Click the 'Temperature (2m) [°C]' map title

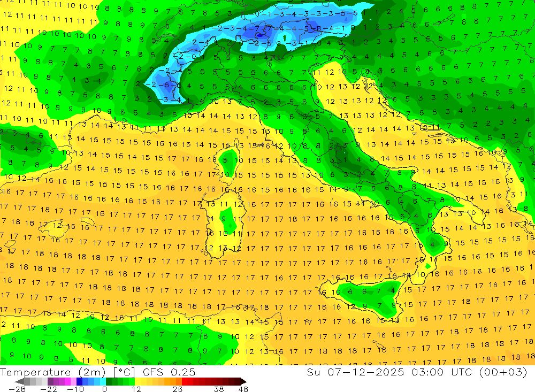[x=67, y=372]
